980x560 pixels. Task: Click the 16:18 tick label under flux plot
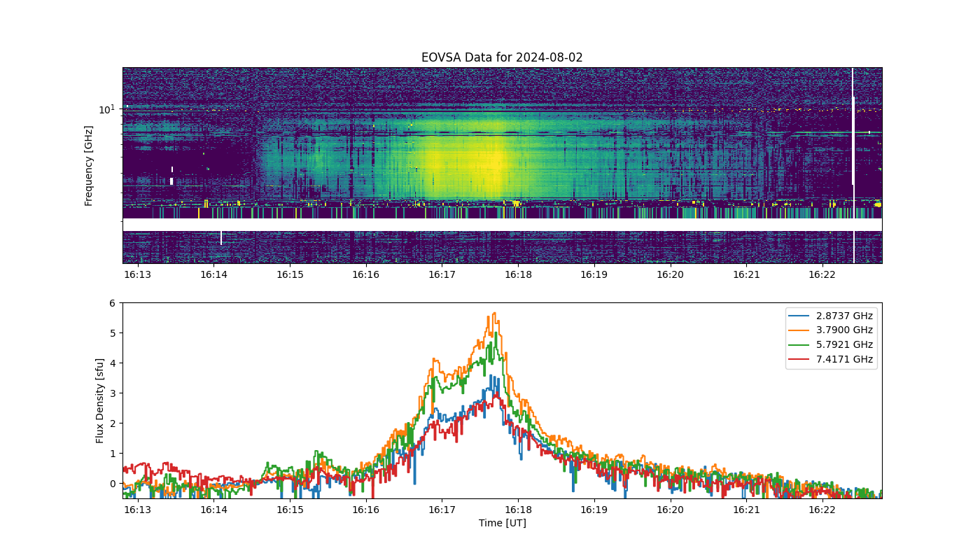(x=518, y=510)
